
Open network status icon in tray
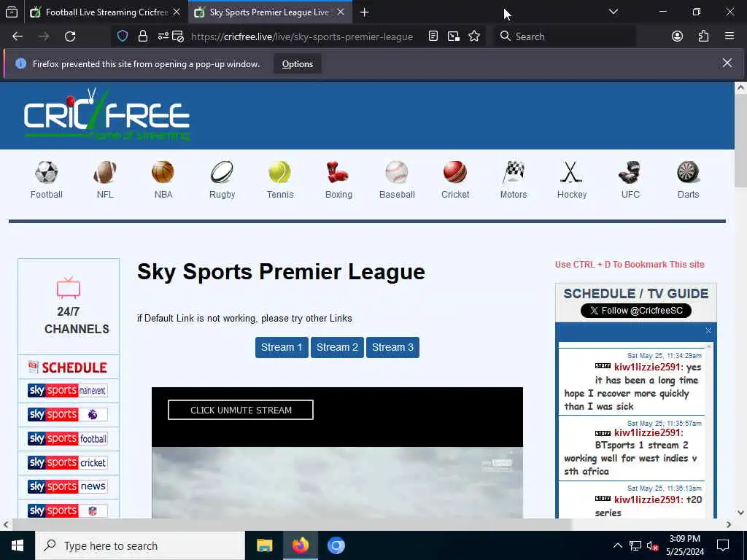635,545
